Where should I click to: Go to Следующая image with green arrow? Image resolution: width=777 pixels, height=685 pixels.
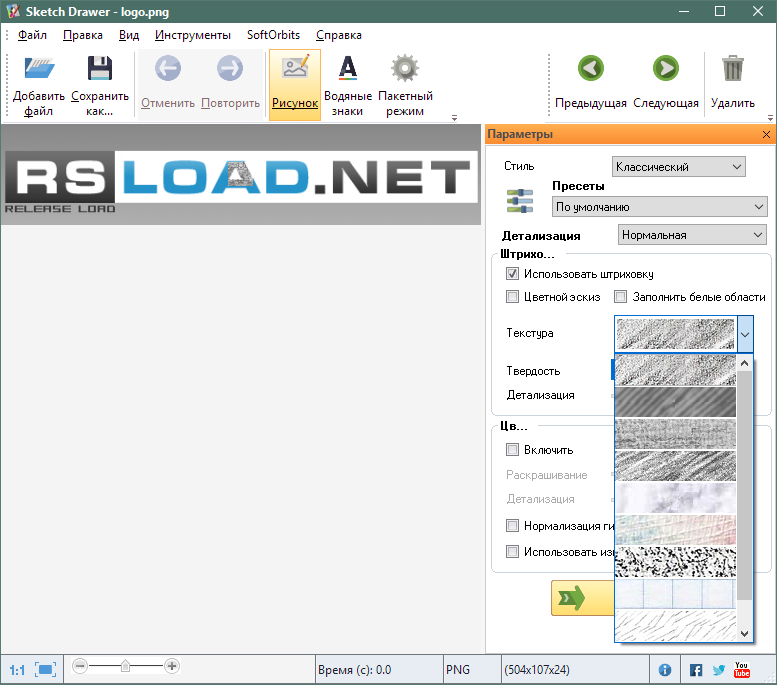point(666,68)
